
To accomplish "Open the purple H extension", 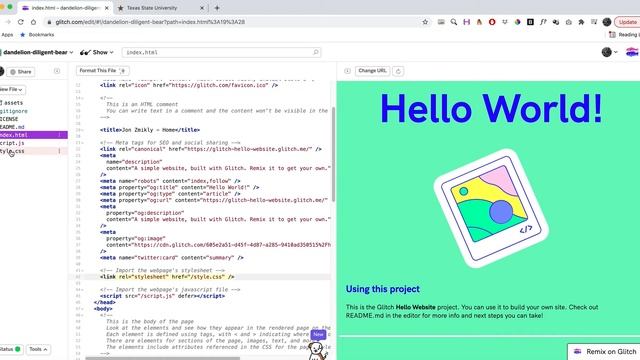I will click(x=467, y=22).
